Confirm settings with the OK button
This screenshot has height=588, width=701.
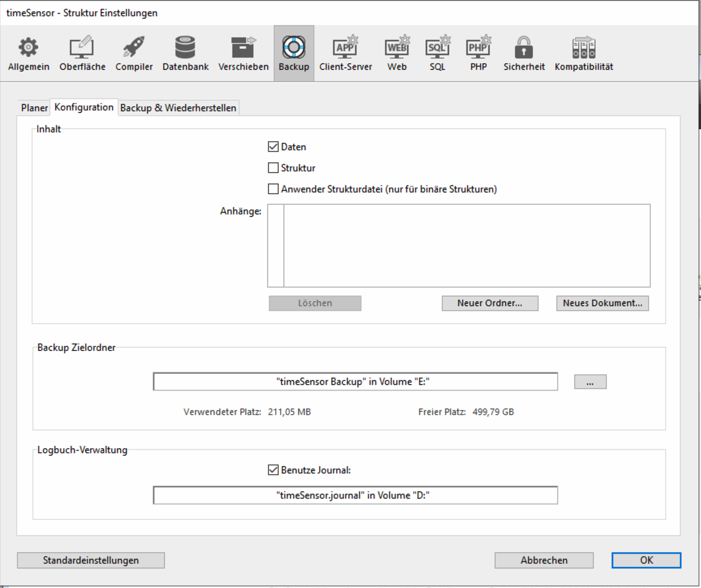pyautogui.click(x=646, y=560)
